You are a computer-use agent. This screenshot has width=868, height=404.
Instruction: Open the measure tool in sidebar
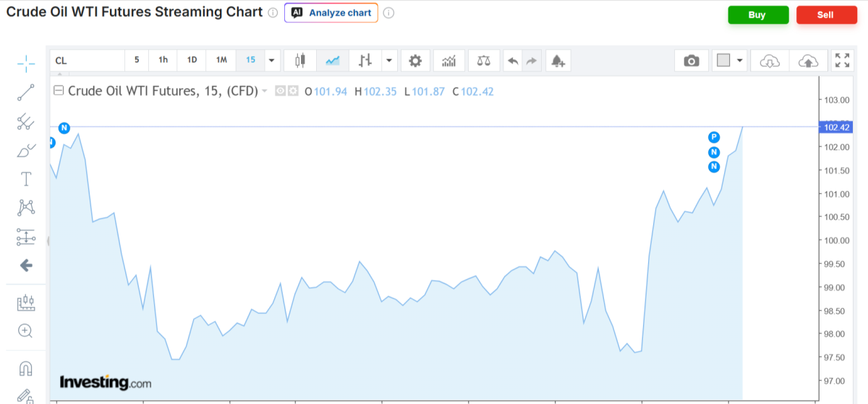(26, 302)
